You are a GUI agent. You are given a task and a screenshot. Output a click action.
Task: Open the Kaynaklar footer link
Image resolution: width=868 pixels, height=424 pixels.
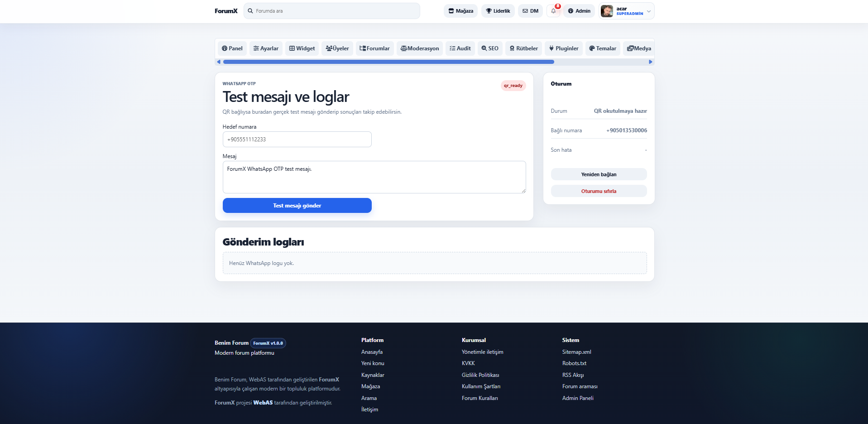tap(373, 375)
